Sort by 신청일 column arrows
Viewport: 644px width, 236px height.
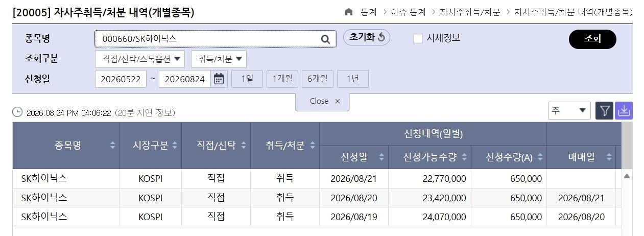click(381, 157)
